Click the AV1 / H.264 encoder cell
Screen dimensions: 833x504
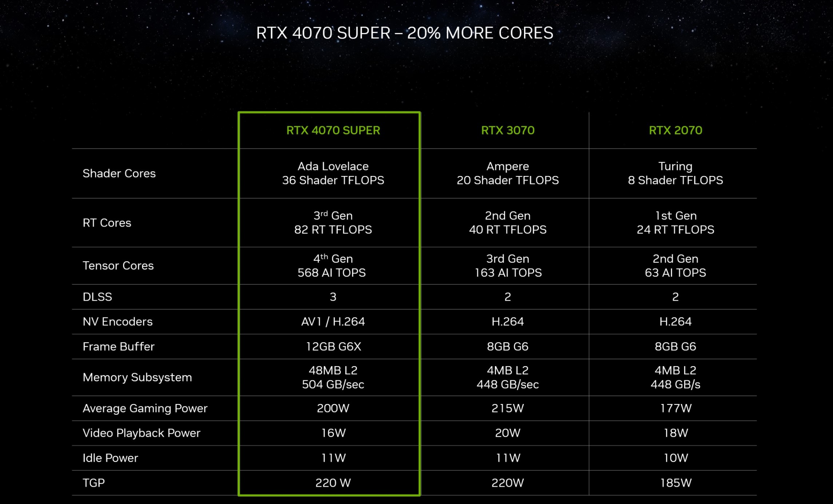click(333, 322)
